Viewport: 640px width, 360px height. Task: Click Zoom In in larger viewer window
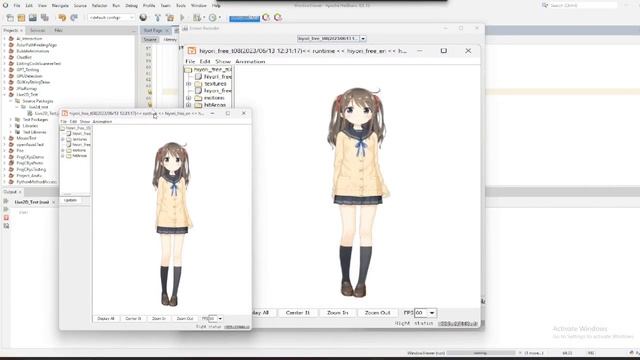click(x=338, y=313)
